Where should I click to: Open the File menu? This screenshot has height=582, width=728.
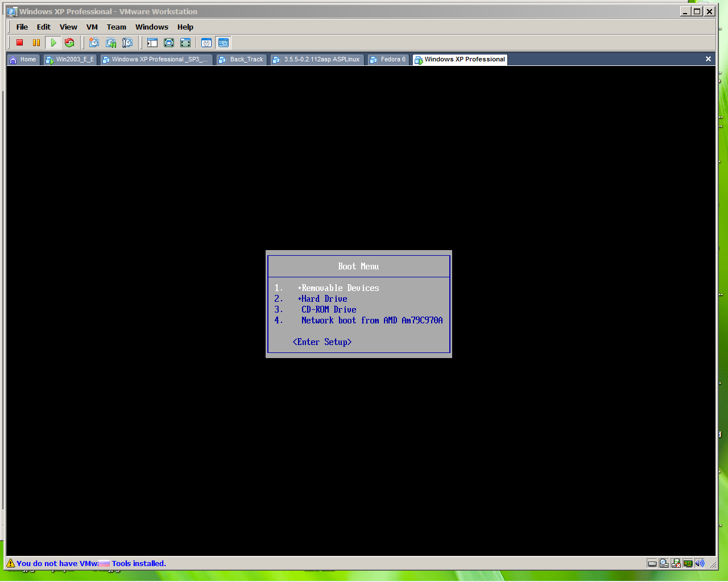coord(22,27)
